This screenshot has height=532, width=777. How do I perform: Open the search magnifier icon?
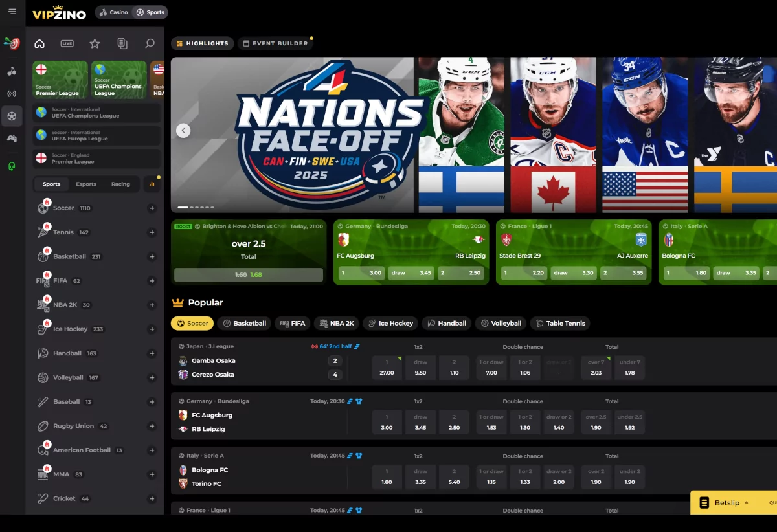[x=150, y=43]
